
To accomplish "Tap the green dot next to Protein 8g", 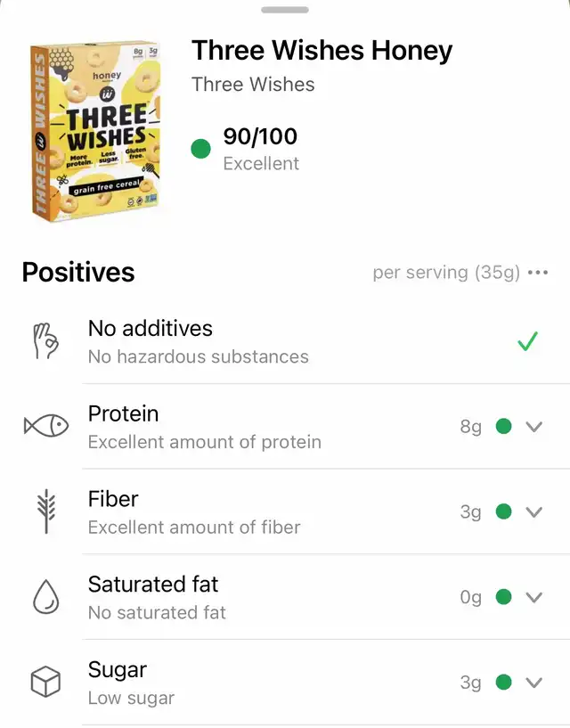I will (x=503, y=426).
